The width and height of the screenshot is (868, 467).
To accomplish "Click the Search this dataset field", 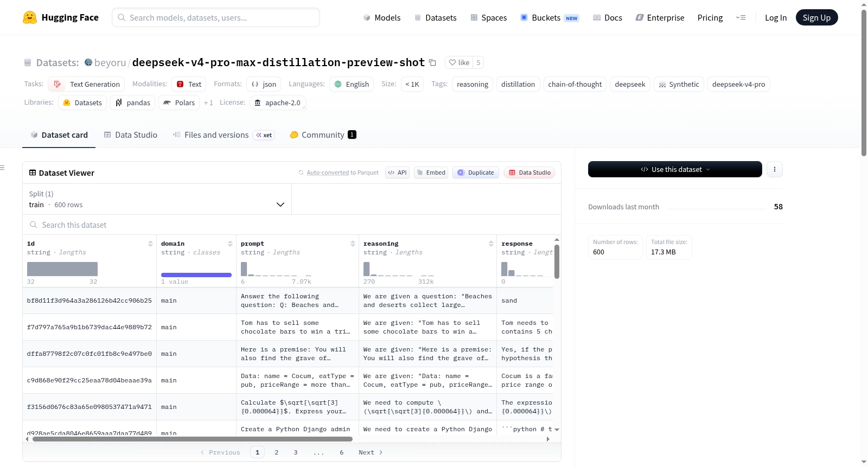I will [292, 225].
